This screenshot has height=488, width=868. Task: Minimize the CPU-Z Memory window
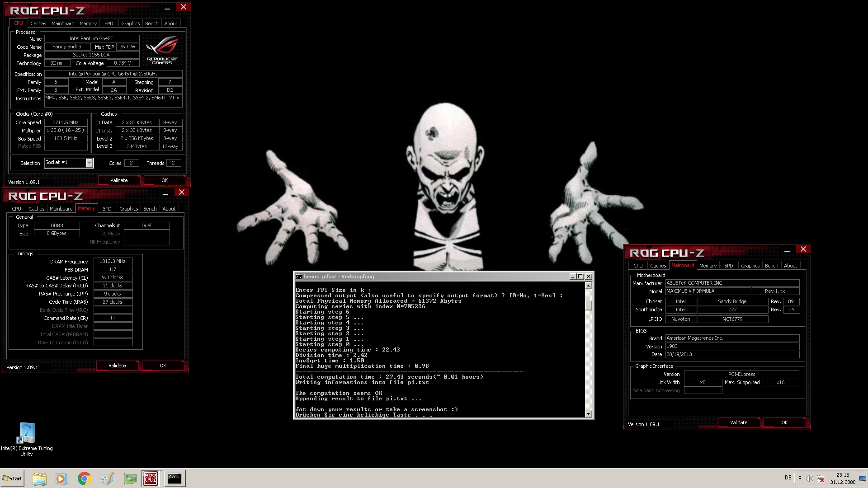click(x=165, y=193)
